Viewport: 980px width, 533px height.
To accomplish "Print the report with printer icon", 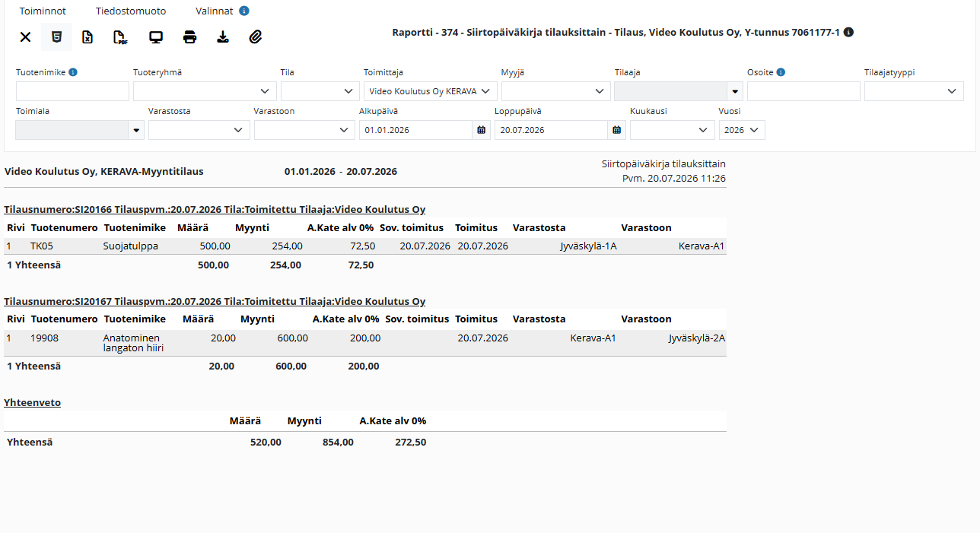I will 190,36.
